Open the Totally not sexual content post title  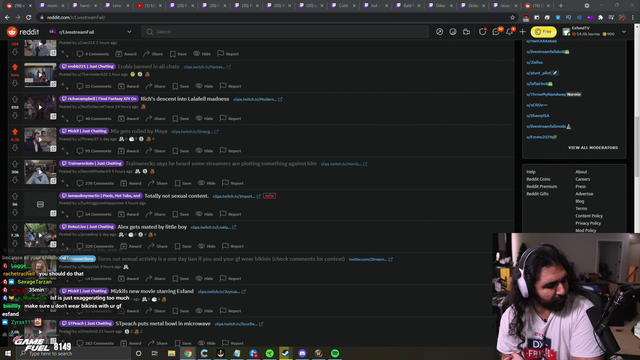pyautogui.click(x=176, y=196)
